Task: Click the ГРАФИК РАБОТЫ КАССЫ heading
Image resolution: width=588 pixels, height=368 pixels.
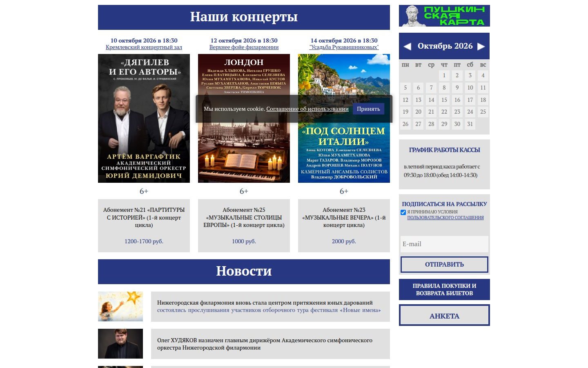Action: pos(444,150)
